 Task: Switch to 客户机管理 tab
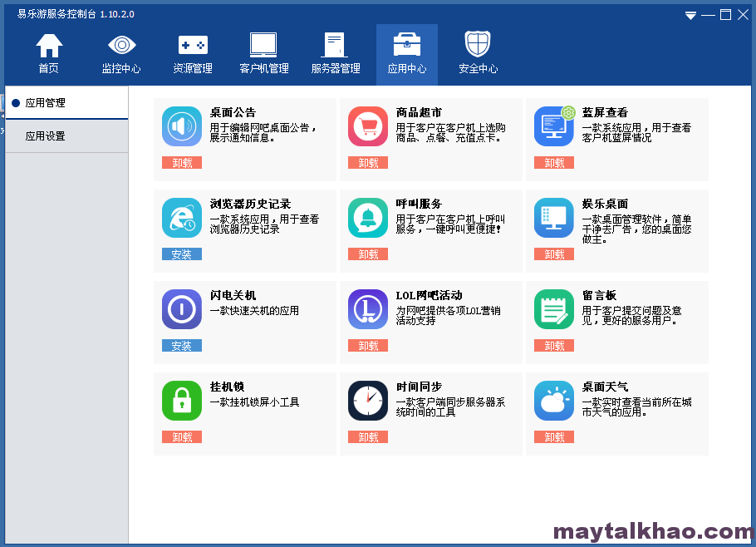(263, 53)
